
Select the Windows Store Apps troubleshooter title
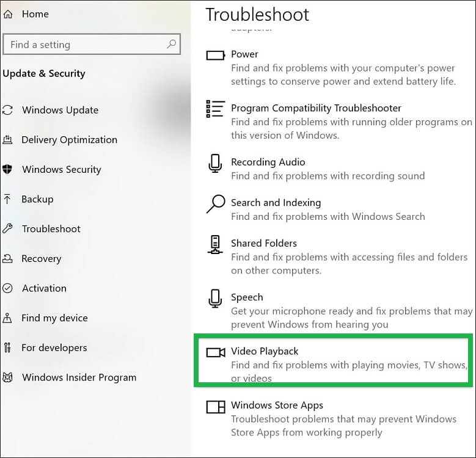(277, 405)
